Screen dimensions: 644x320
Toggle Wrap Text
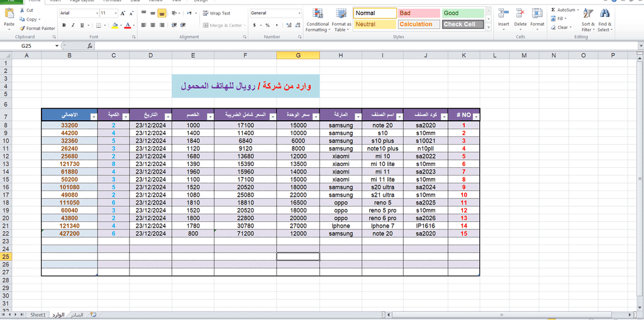click(x=216, y=13)
